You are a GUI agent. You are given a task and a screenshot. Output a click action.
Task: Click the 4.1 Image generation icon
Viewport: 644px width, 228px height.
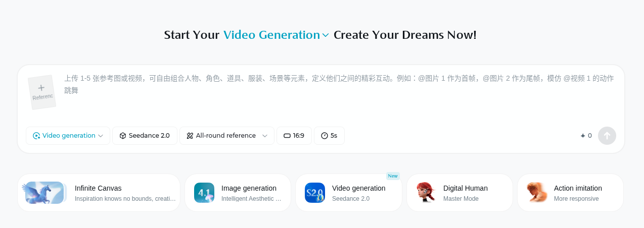point(204,193)
